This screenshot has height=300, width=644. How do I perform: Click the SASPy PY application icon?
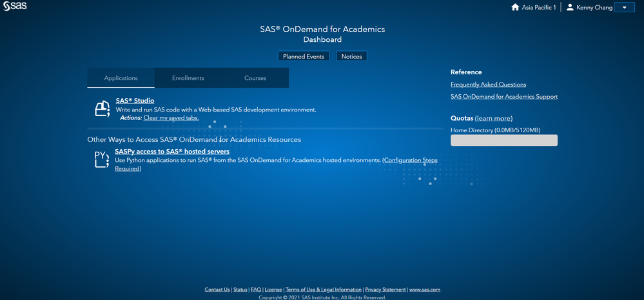click(101, 159)
